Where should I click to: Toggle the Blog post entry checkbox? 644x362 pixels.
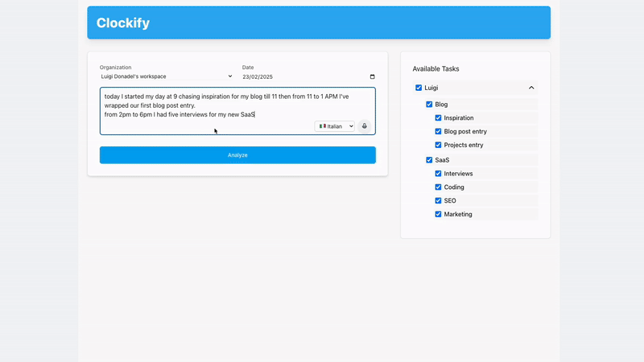[438, 131]
